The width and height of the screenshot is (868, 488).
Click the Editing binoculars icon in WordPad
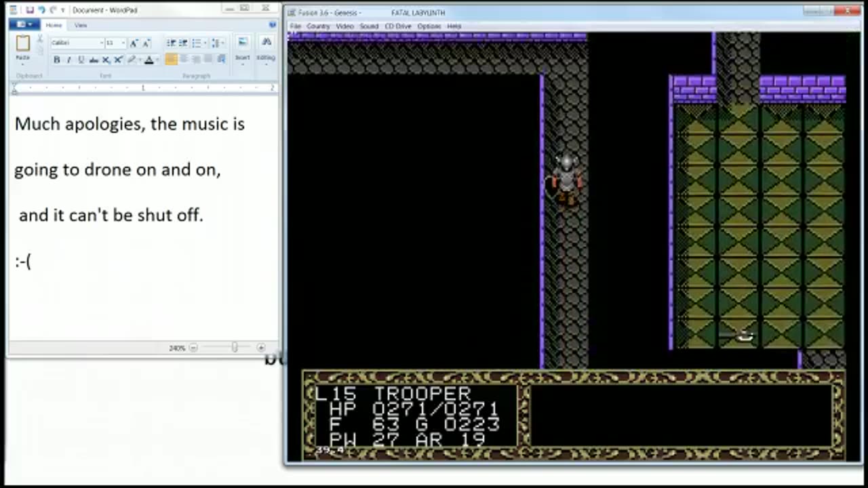point(267,41)
